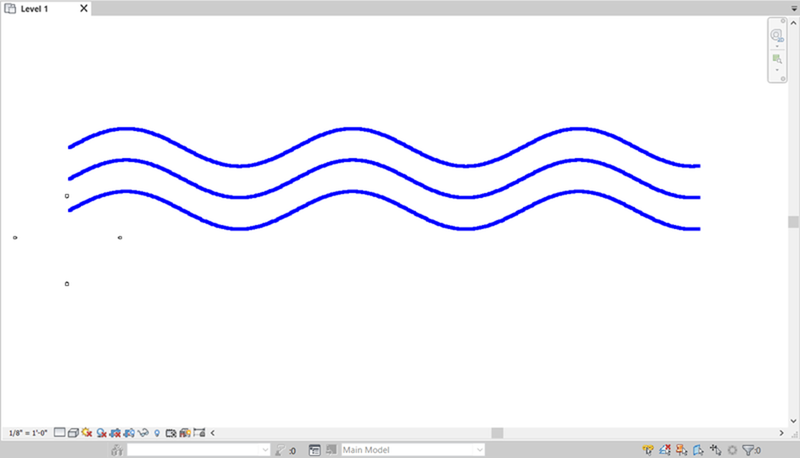
Task: Click the Reveal Hidden Elements lightbulb icon
Action: coord(157,432)
